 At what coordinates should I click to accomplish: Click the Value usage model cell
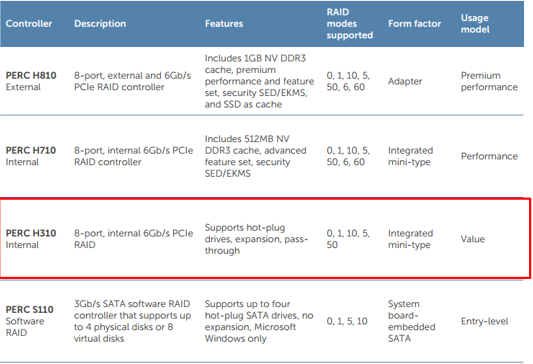point(472,239)
